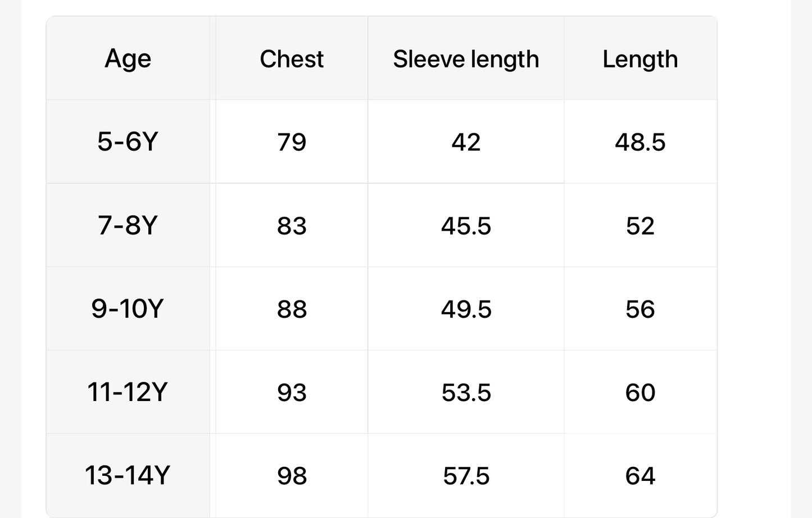Viewport: 812px width, 518px height.
Task: Click the Age column header
Action: pos(128,58)
